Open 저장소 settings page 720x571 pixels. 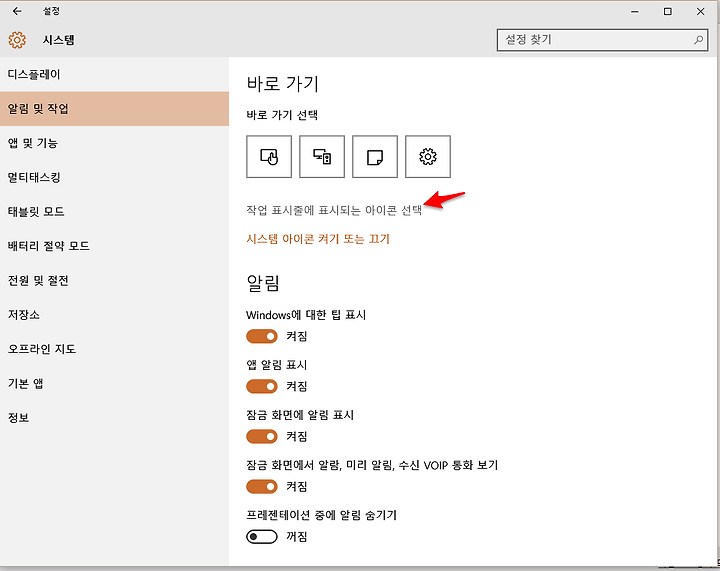(114, 314)
